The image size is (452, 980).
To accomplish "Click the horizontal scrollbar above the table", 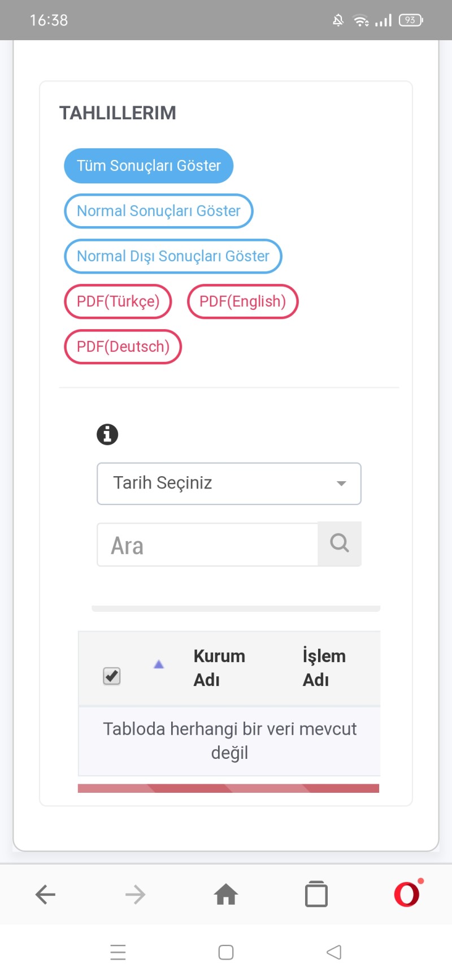I will (236, 608).
